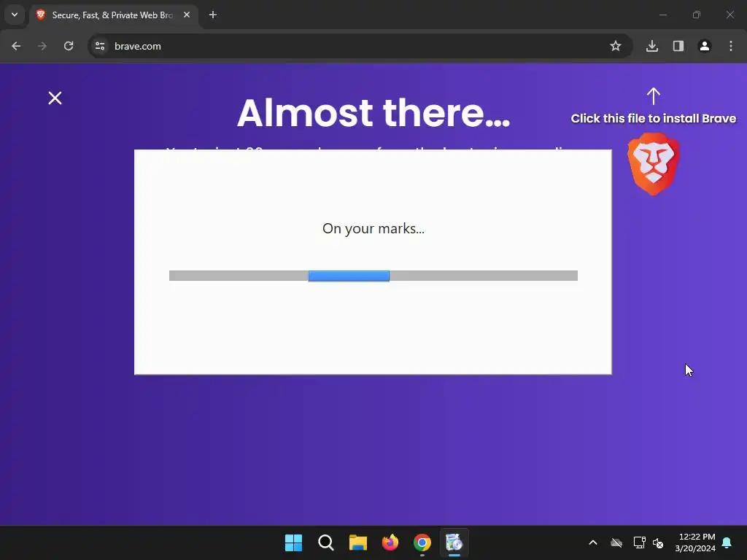Click 'Click this file to install Brave' text
This screenshot has width=747, height=560.
coord(654,119)
